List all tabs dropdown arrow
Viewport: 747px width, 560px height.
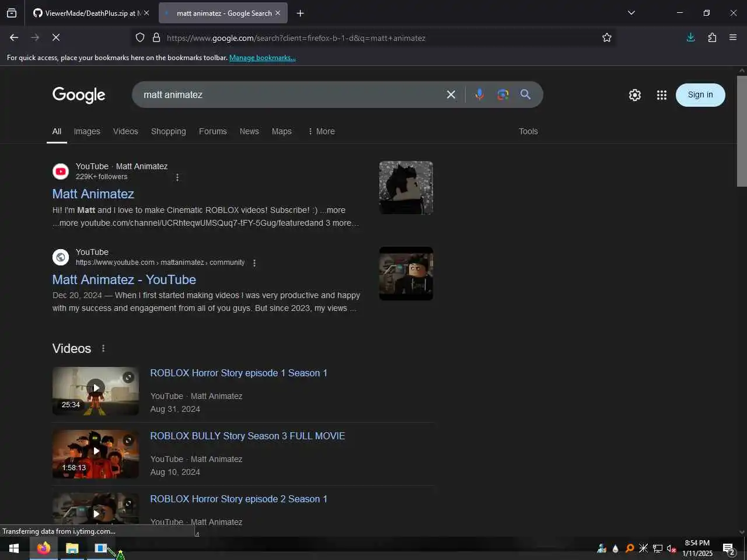(x=631, y=13)
